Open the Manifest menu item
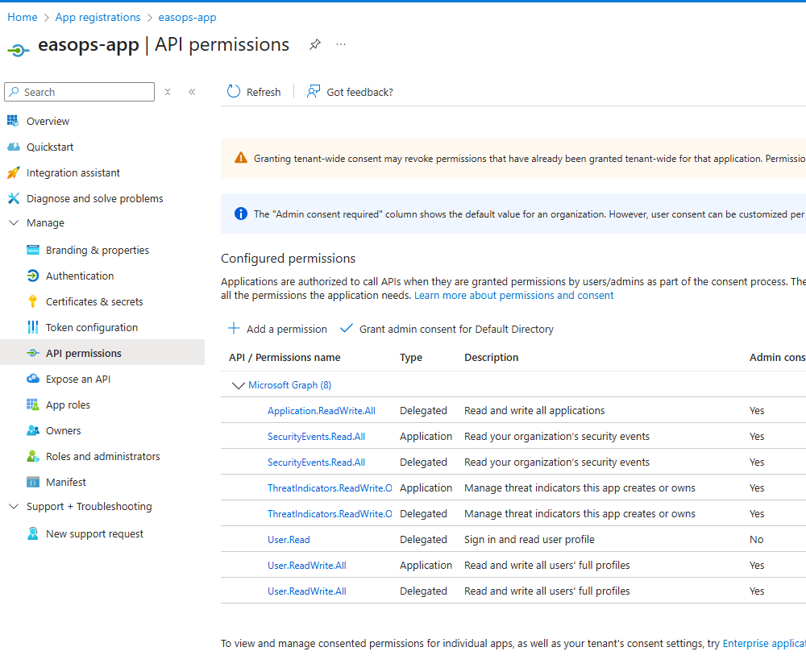This screenshot has height=672, width=806. click(x=66, y=482)
